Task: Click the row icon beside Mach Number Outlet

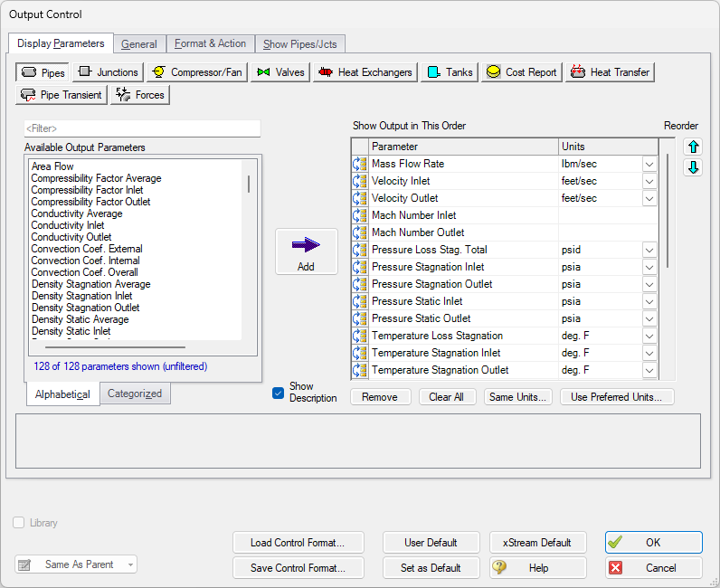Action: coord(359,232)
